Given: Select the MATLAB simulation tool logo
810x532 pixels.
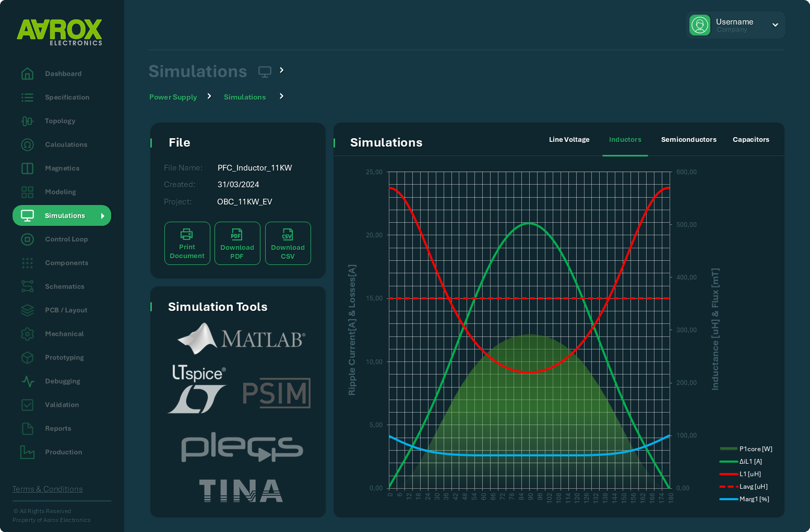Looking at the screenshot, I should 241,338.
